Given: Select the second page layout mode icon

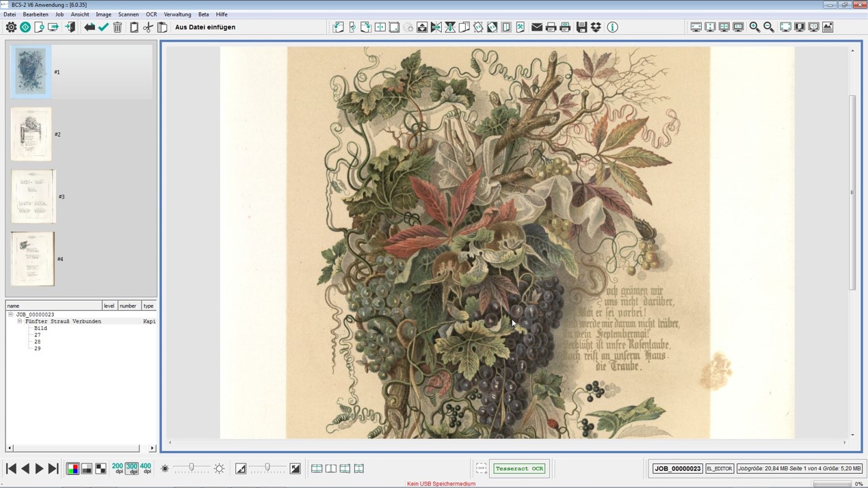Looking at the screenshot, I should (x=331, y=469).
